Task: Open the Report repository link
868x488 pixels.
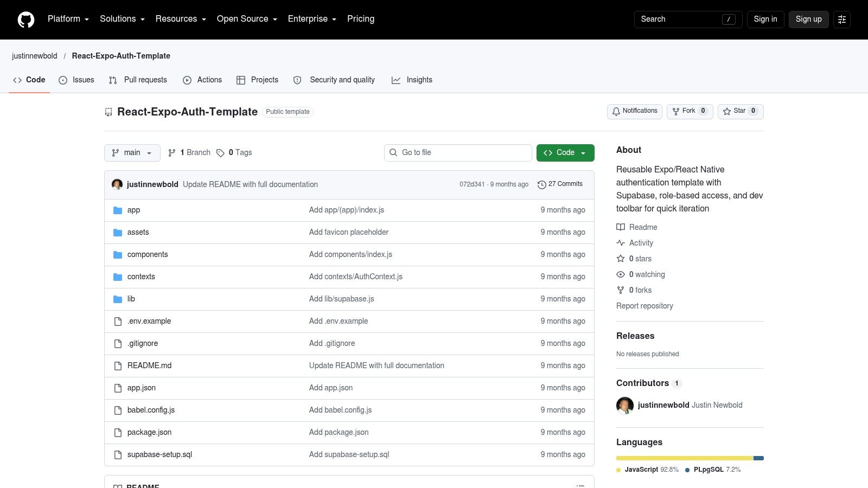Action: pyautogui.click(x=644, y=306)
